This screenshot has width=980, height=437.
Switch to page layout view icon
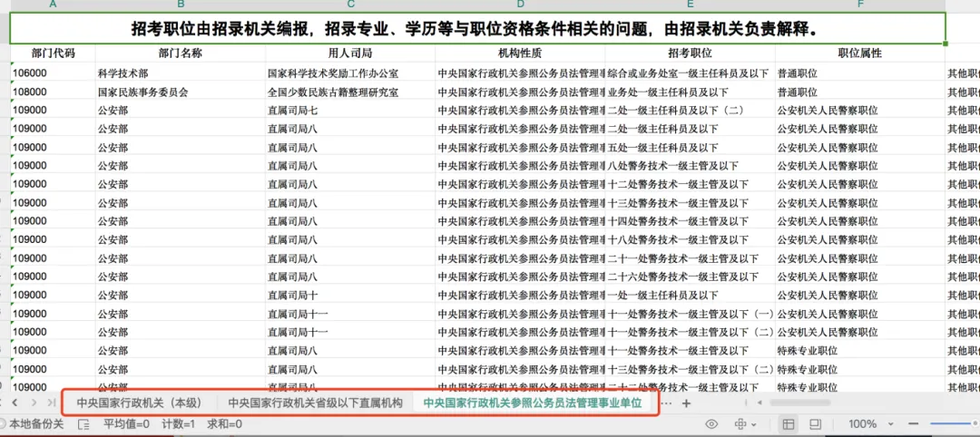click(815, 424)
